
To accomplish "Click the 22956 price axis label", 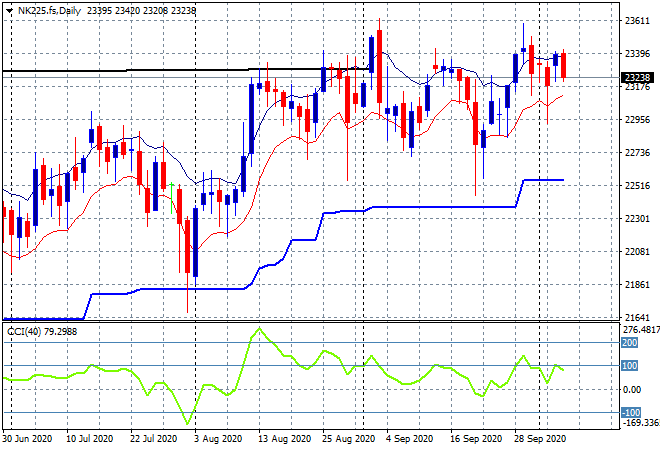I will (637, 120).
